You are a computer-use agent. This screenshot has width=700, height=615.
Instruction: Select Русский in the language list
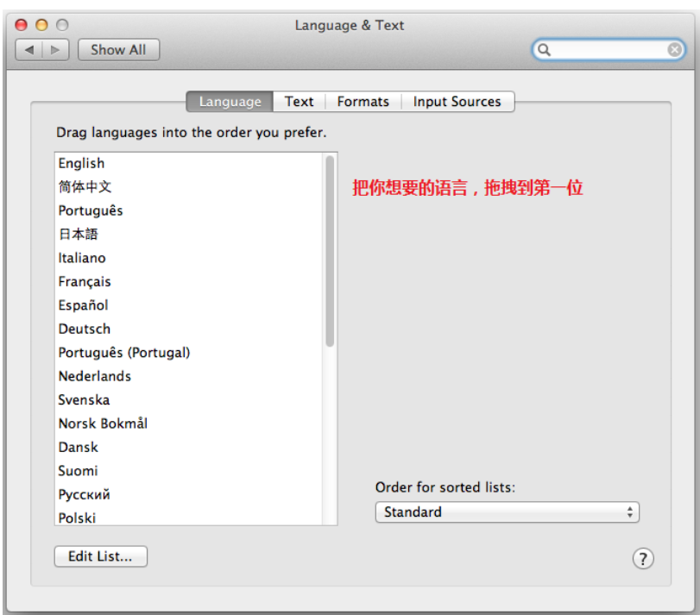[84, 494]
